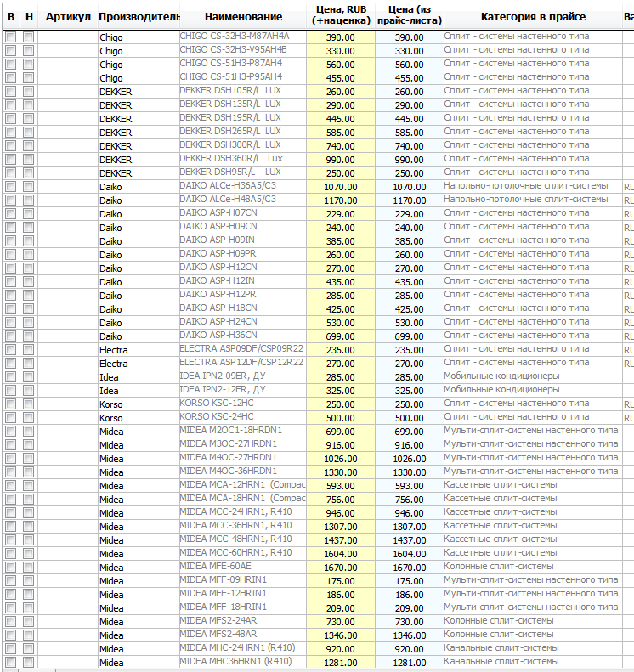Image resolution: width=634 pixels, height=672 pixels.
Task: Click Канальные сплит-системы for MIDEA MHC36HRN1
Action: (533, 663)
